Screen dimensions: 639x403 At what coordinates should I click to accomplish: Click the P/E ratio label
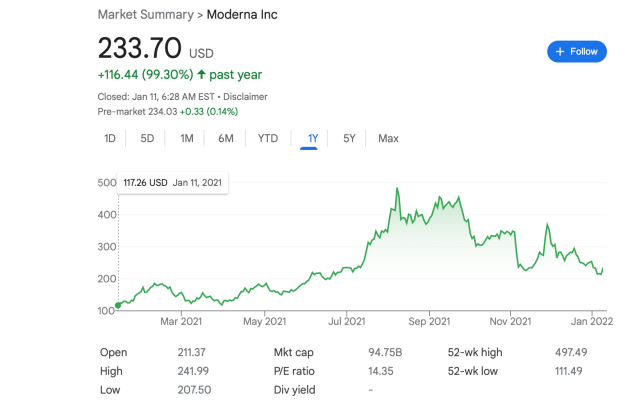tap(296, 370)
